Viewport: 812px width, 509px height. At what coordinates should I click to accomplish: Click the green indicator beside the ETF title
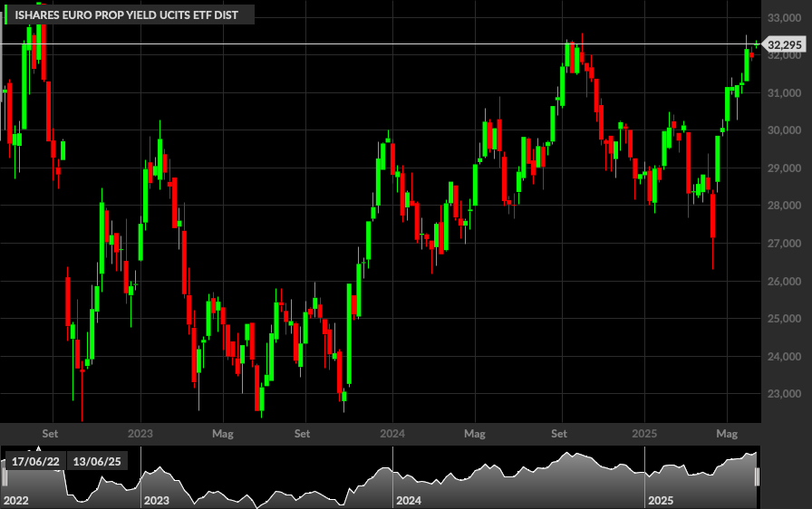[x=5, y=15]
